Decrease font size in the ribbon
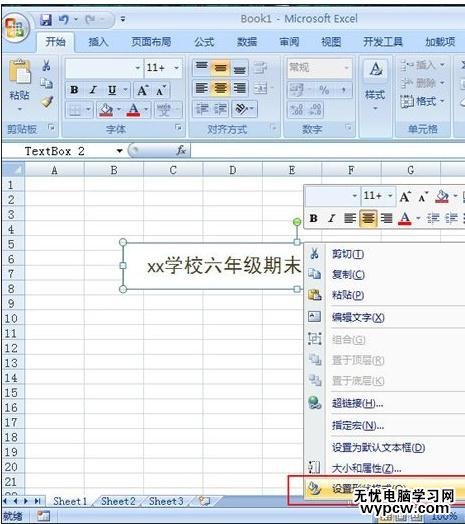 [161, 90]
